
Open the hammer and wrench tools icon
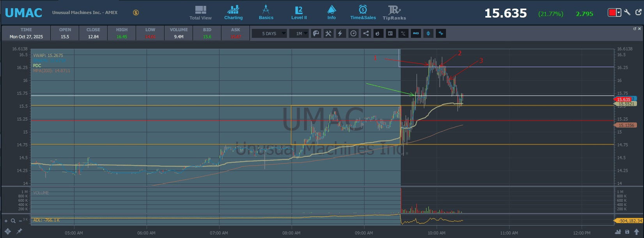click(329, 34)
